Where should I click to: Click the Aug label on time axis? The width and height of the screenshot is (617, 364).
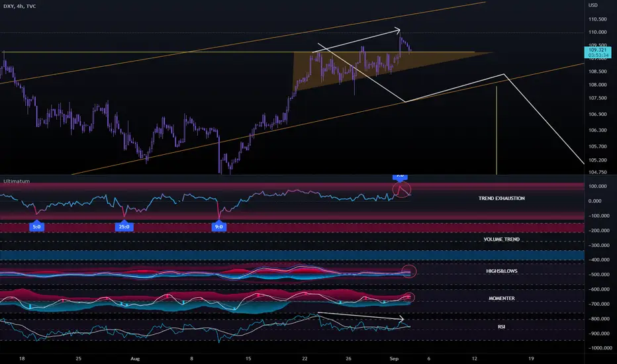135,359
